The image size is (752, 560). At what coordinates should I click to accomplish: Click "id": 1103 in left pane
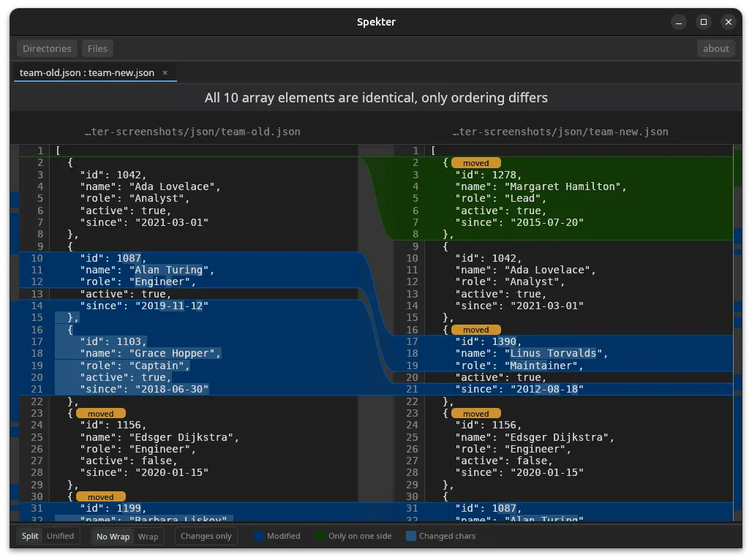tap(113, 342)
